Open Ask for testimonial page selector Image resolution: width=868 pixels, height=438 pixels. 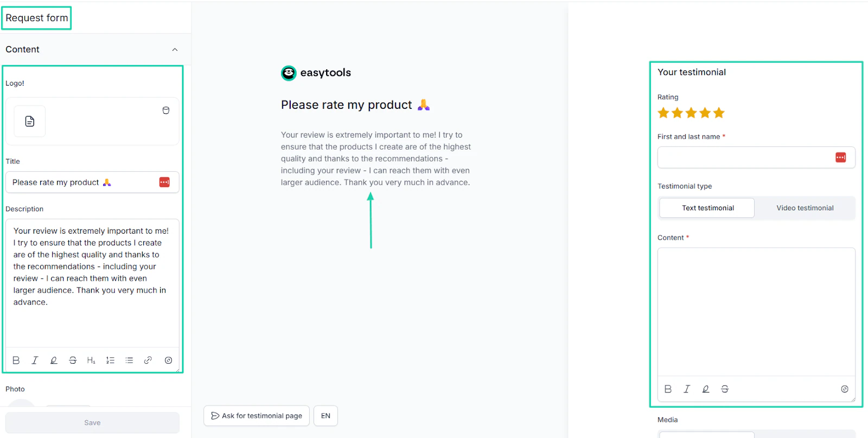(x=257, y=416)
